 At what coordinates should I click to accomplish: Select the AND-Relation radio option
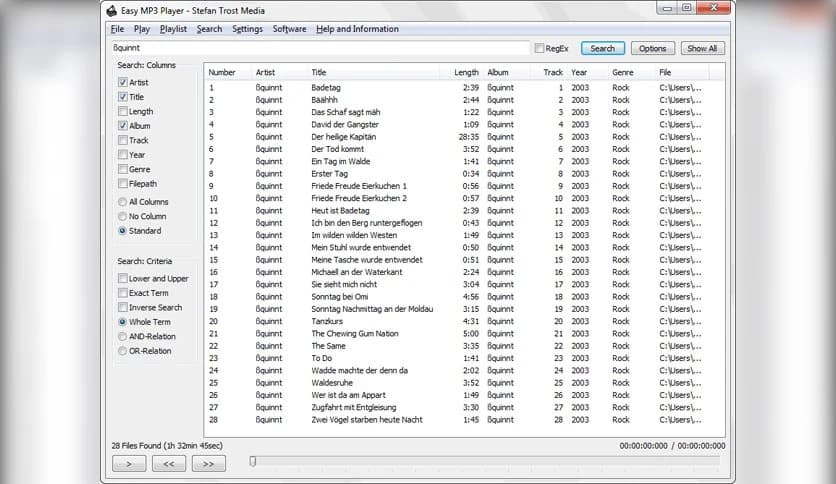[x=123, y=336]
